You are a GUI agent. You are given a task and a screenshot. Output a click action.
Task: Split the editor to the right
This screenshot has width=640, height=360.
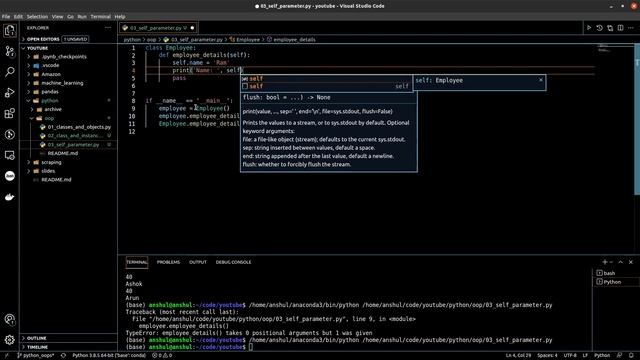pyautogui.click(x=620, y=28)
